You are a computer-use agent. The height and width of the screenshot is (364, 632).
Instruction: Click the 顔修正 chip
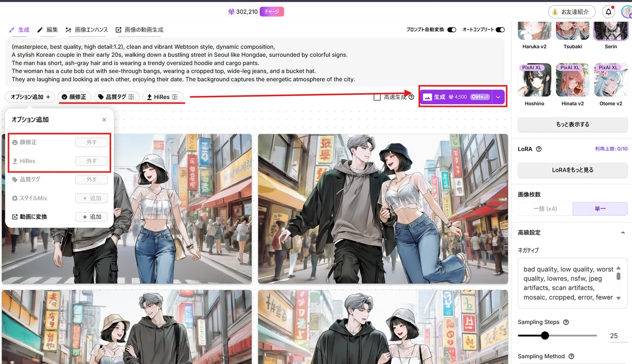74,97
